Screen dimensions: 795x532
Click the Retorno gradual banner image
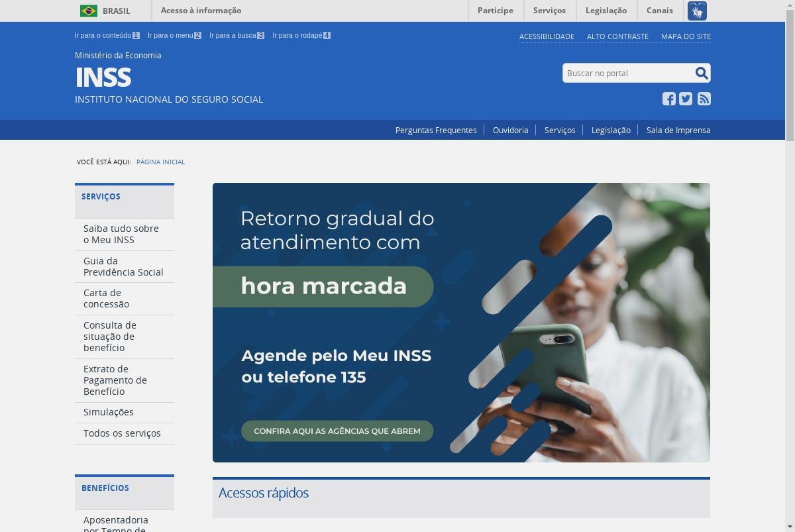coord(461,323)
